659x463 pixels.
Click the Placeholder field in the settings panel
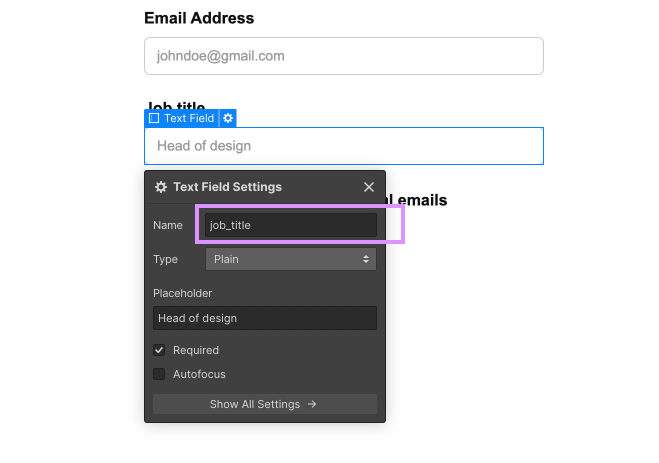click(265, 318)
